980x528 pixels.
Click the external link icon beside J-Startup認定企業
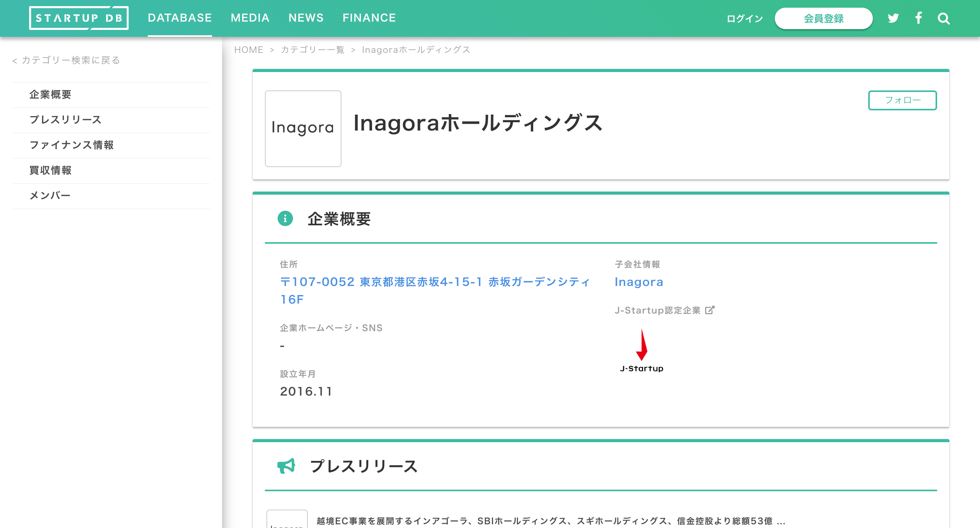click(709, 310)
